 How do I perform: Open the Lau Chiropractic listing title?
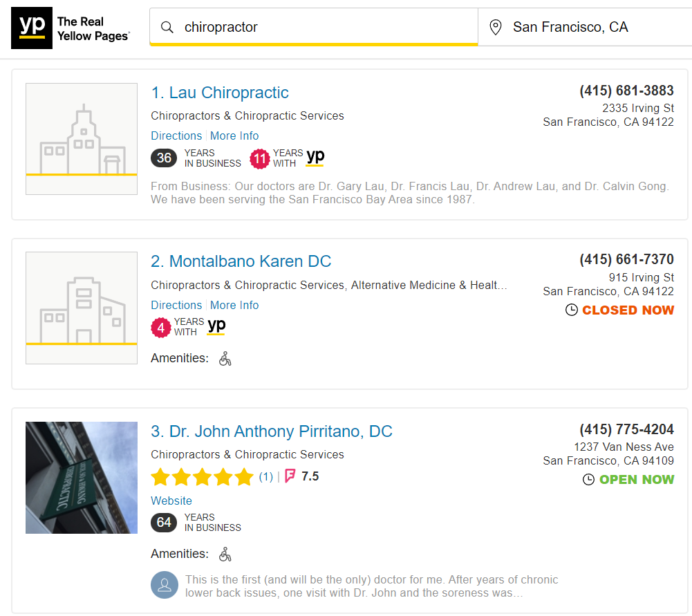coord(220,93)
